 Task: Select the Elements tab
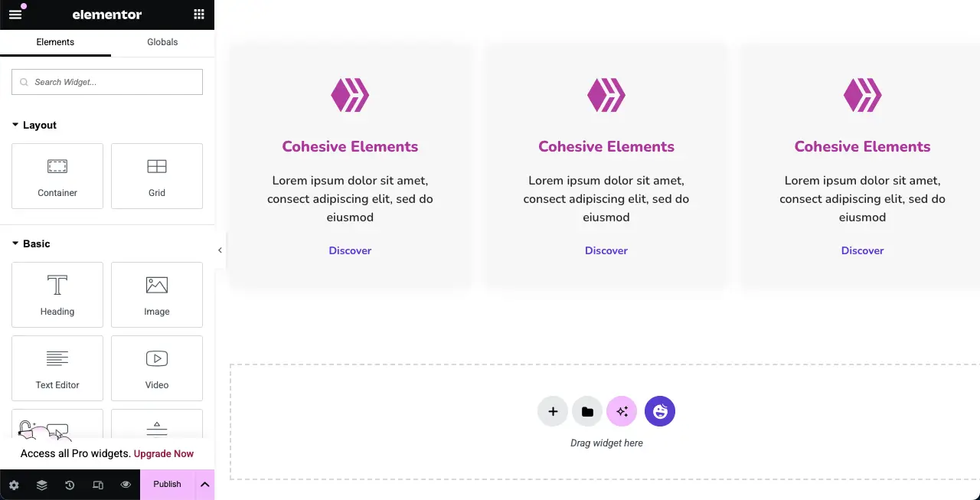click(55, 42)
